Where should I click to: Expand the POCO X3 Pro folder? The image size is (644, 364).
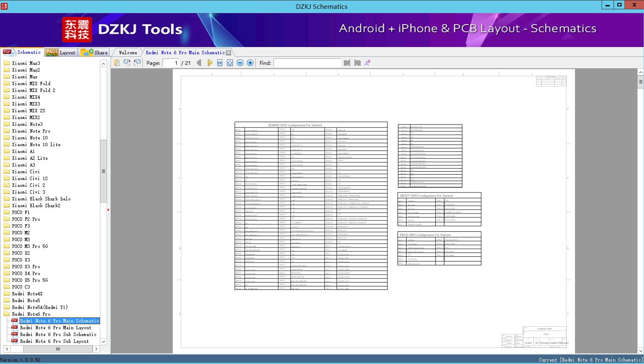tap(26, 267)
